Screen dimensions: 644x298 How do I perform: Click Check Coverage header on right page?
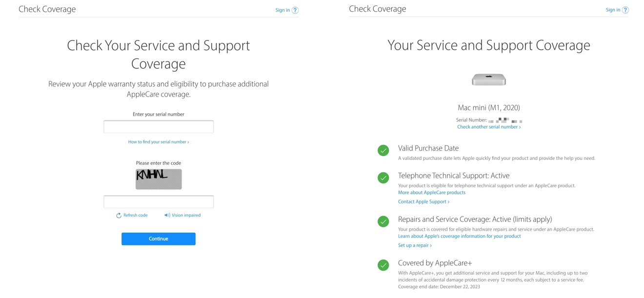coord(378,9)
